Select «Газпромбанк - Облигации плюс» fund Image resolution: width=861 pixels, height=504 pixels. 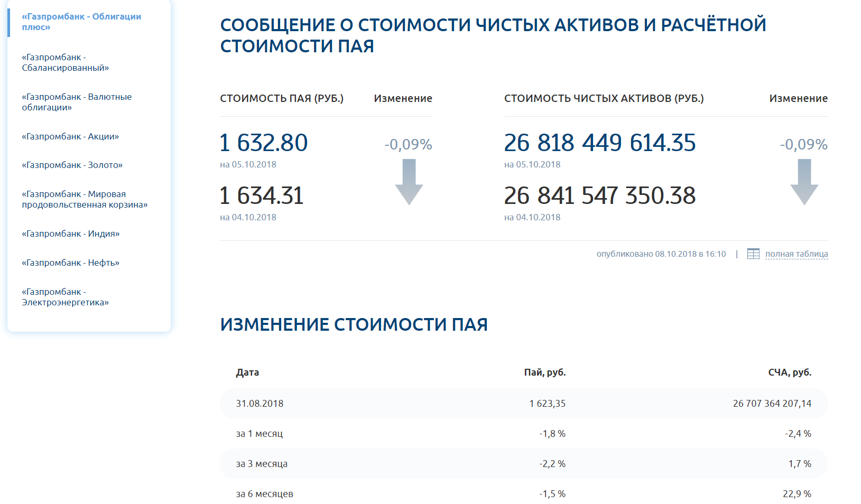(81, 22)
